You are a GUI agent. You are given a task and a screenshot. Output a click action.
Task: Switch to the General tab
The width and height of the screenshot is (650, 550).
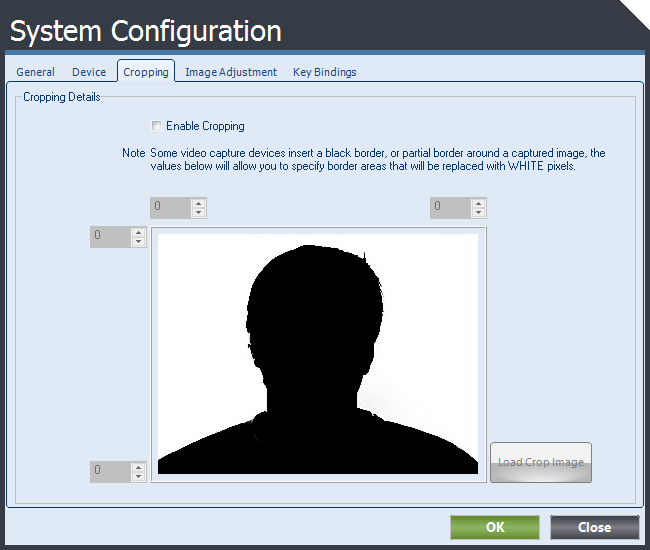pos(35,72)
